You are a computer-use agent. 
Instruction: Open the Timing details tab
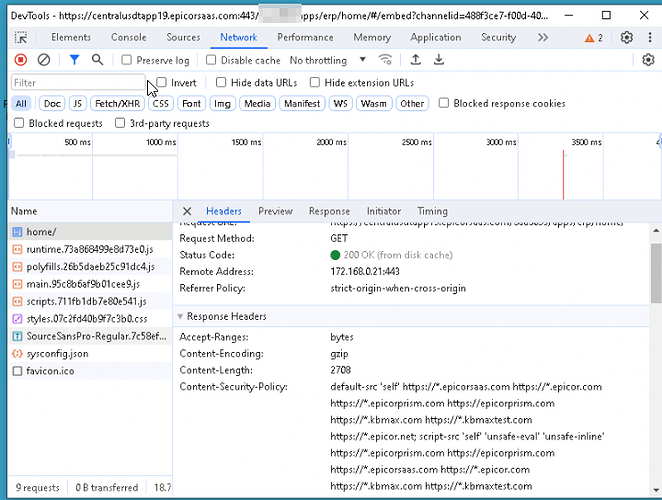pyautogui.click(x=432, y=211)
